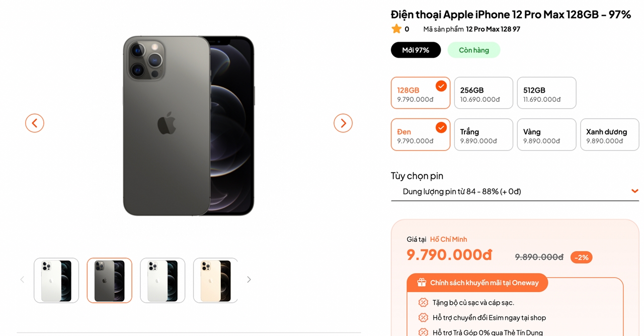Viewport: 644px width, 336px height.
Task: Select the 128GB storage option
Action: [x=420, y=93]
